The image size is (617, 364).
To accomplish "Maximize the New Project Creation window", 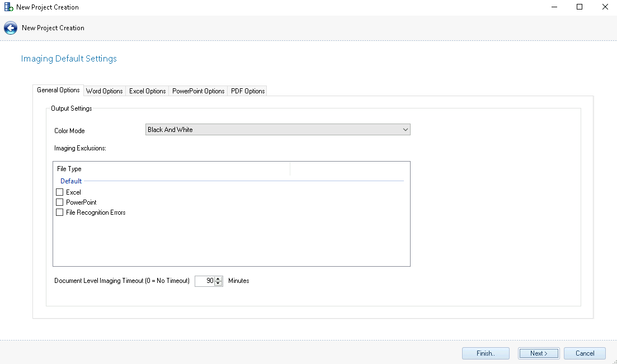I will (580, 7).
